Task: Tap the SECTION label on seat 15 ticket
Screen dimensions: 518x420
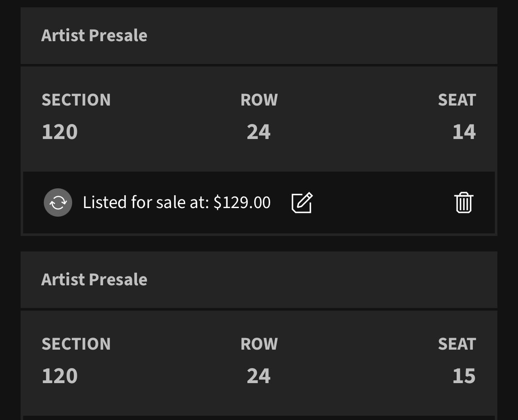Action: pyautogui.click(x=76, y=344)
